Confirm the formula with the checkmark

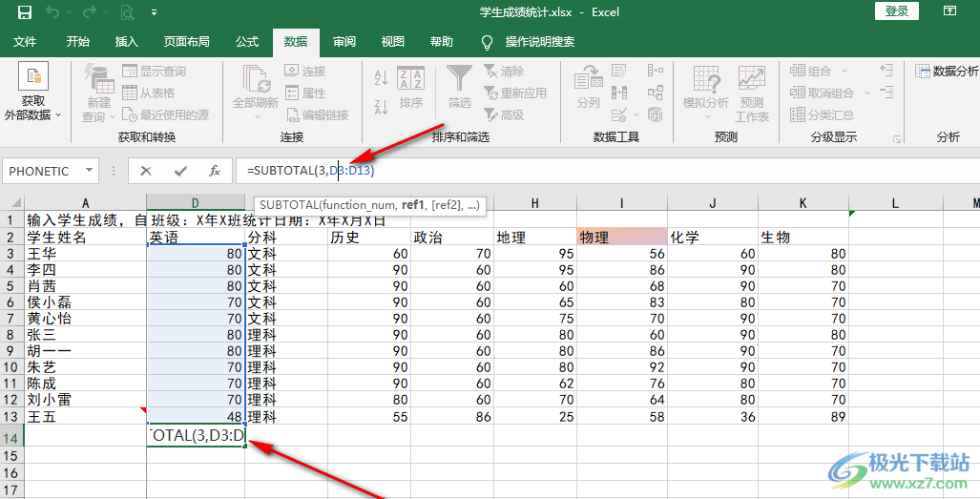[180, 171]
